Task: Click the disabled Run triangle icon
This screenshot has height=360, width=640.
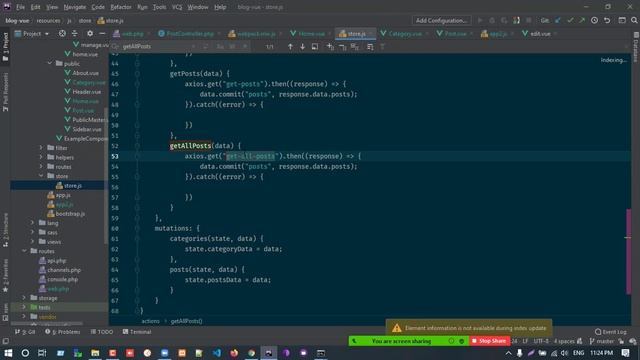Action: click(480, 20)
